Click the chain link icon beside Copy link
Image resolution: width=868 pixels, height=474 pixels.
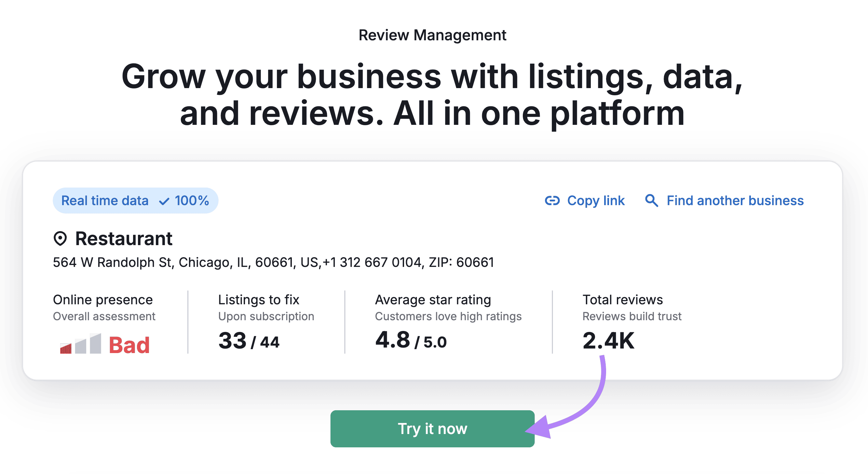[553, 201]
